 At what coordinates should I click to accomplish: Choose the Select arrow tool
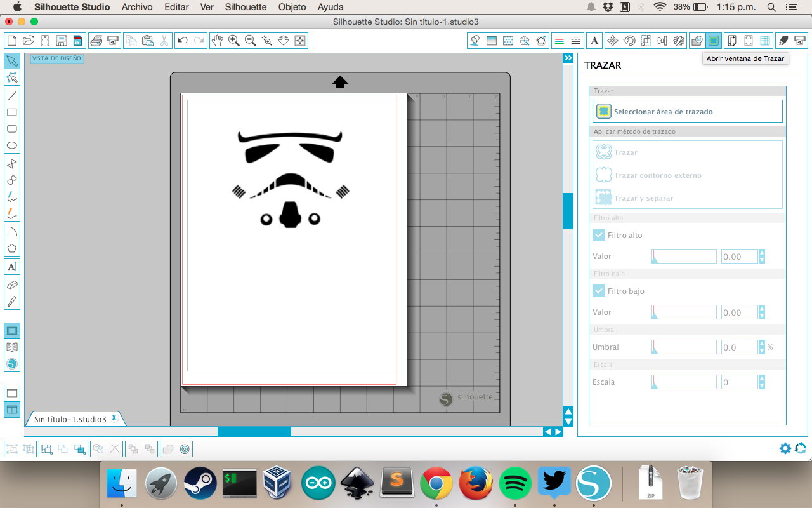(x=12, y=61)
